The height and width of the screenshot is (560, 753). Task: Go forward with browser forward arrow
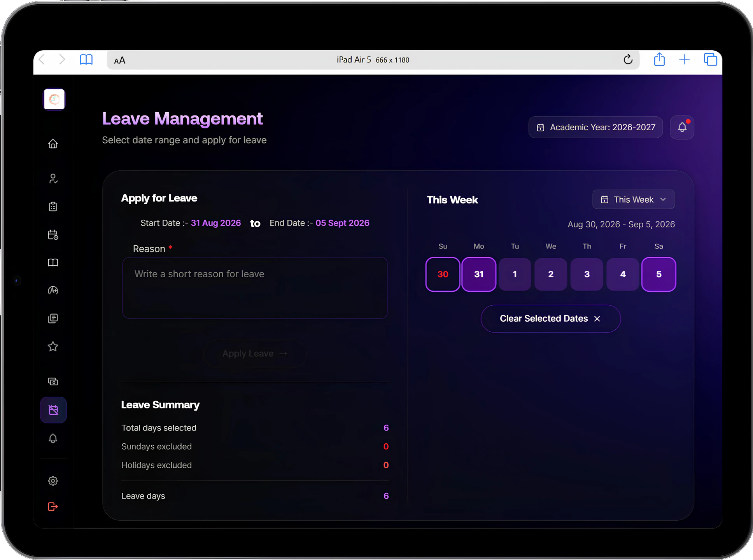[62, 59]
